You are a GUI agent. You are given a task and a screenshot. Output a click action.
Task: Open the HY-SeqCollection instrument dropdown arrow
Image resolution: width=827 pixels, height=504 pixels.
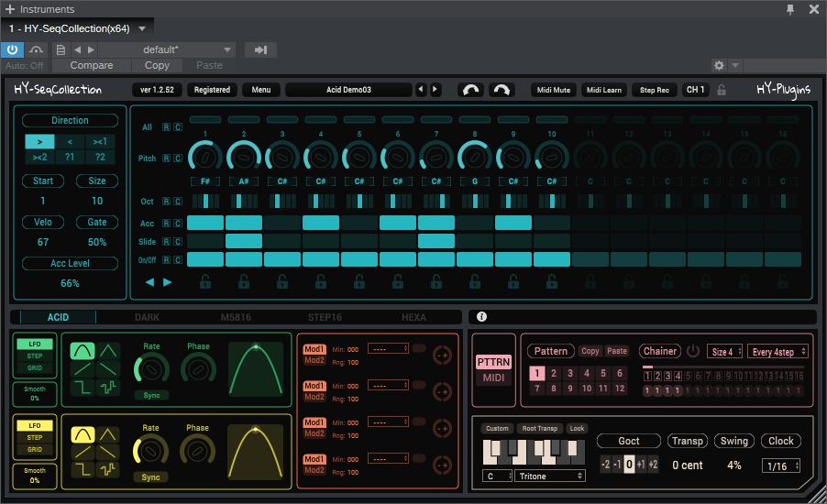pyautogui.click(x=142, y=28)
